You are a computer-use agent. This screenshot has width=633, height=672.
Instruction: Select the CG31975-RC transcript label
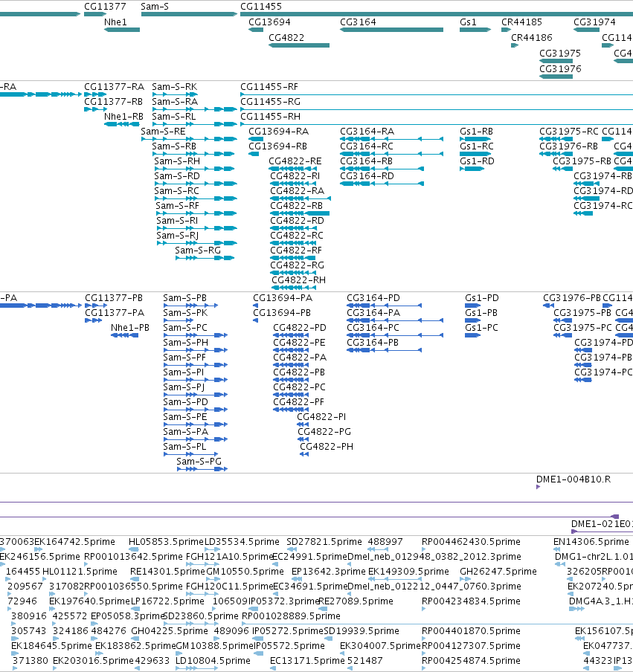pos(569,132)
